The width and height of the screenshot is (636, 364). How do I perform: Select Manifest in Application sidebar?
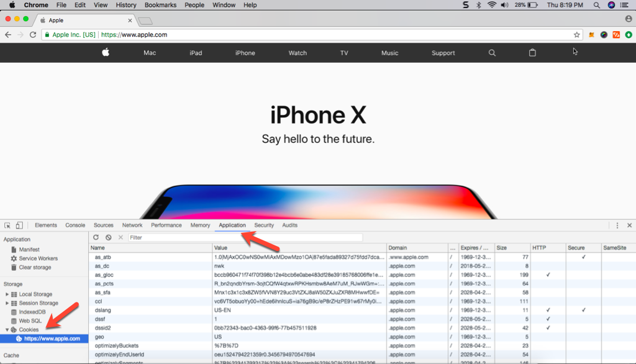click(29, 250)
